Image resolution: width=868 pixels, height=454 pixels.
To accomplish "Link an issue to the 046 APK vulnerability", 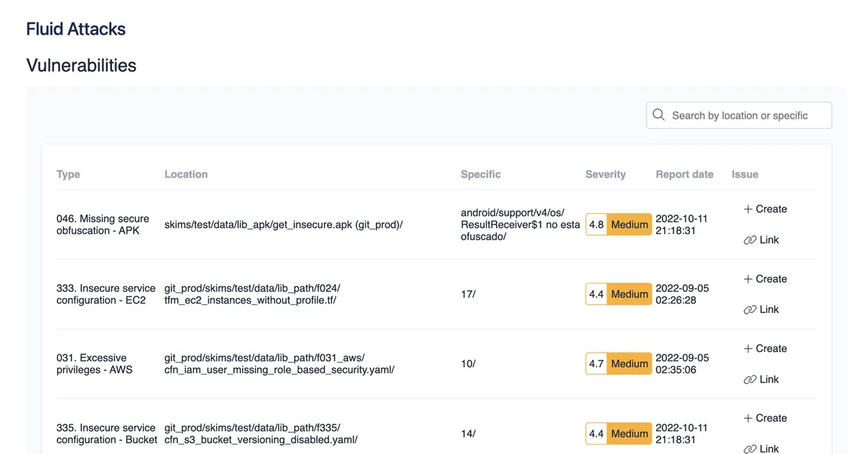I will point(762,240).
